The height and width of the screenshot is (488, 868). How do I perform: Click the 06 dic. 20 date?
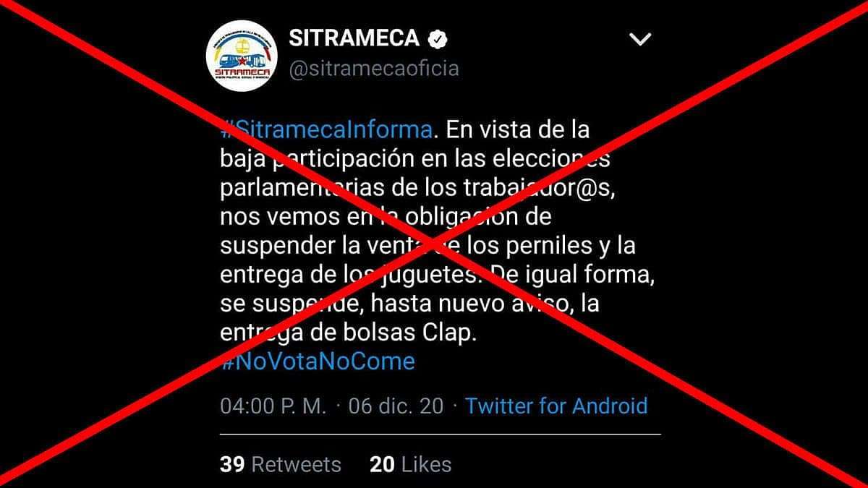(x=396, y=406)
